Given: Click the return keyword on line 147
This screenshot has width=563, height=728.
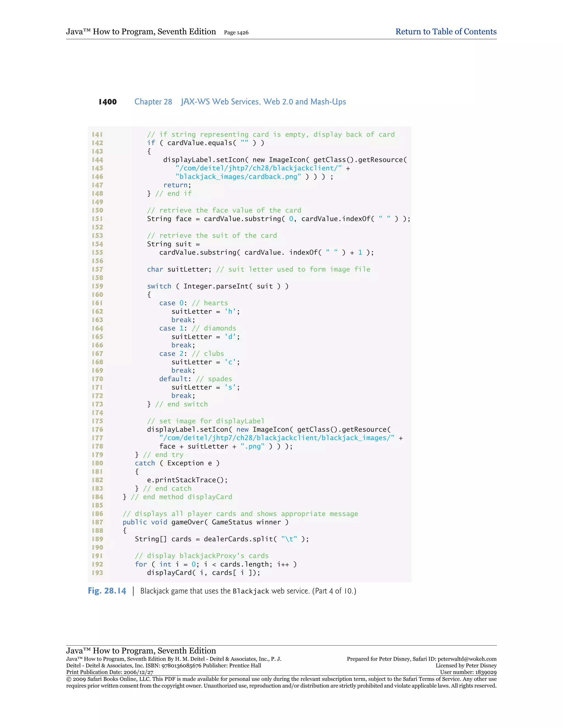Looking at the screenshot, I should point(175,185).
